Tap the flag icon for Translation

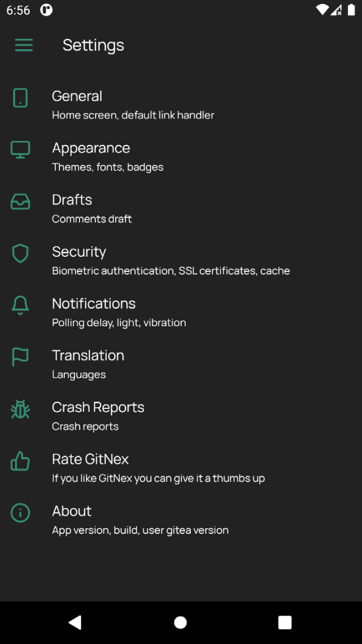(x=20, y=357)
